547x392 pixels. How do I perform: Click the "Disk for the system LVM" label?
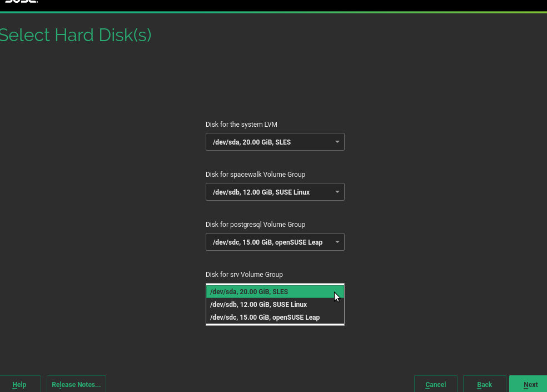[x=241, y=125]
